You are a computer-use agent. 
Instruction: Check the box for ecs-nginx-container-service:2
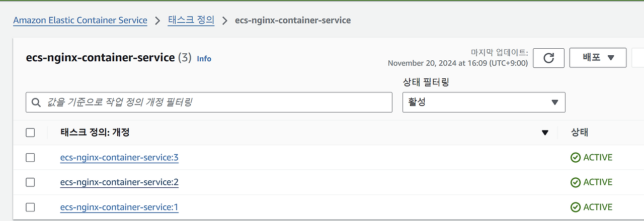(x=30, y=182)
